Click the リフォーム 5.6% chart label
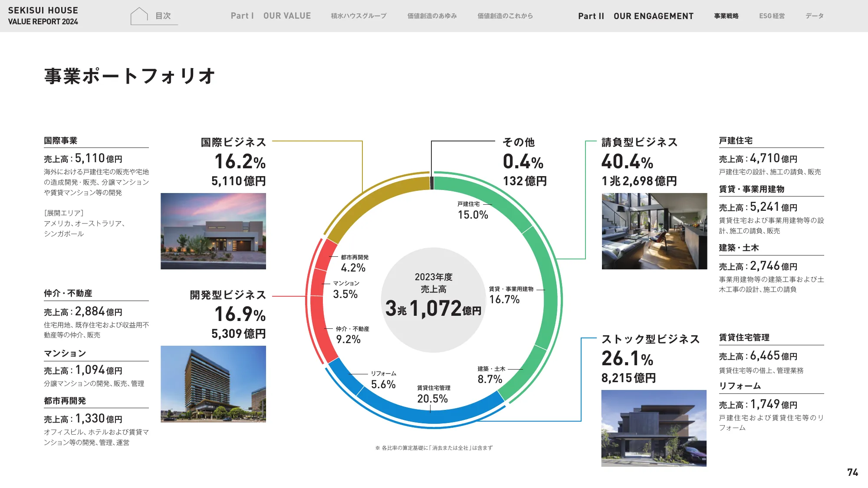 point(383,380)
